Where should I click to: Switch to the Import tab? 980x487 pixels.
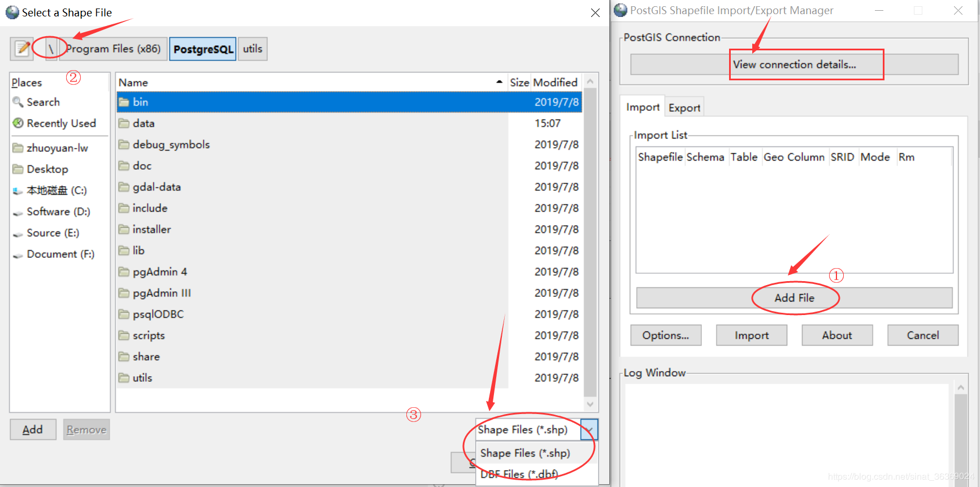[643, 107]
